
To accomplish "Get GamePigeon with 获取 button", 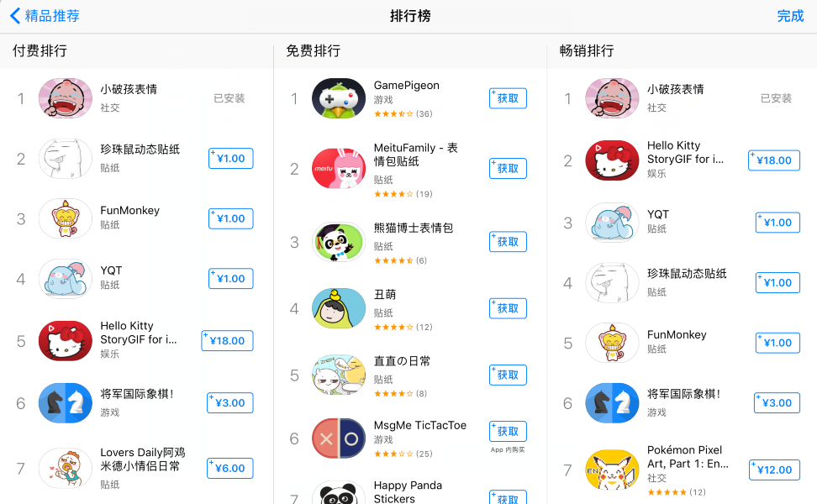I will 508,98.
